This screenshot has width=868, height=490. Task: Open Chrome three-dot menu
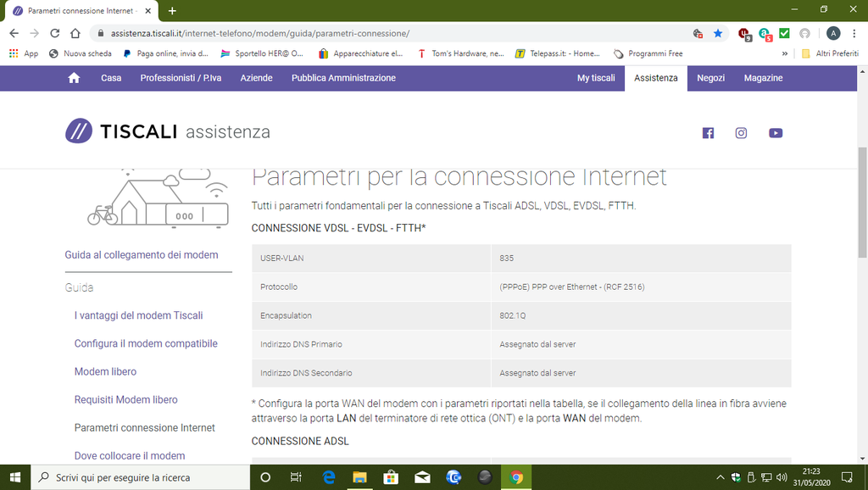point(854,33)
